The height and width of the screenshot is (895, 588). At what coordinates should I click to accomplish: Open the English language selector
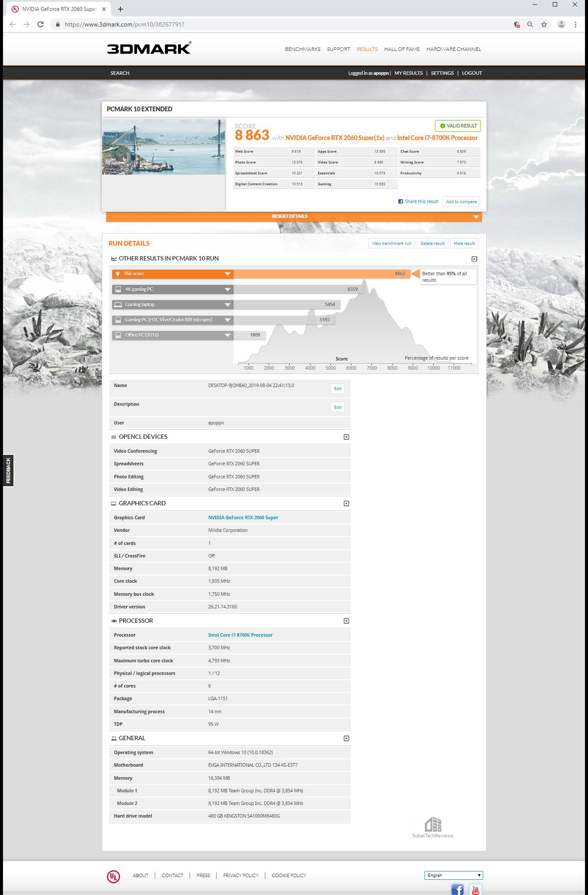454,875
